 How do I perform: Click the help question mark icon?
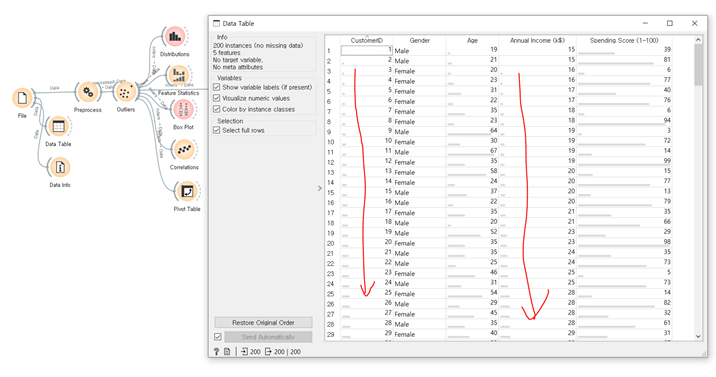217,351
